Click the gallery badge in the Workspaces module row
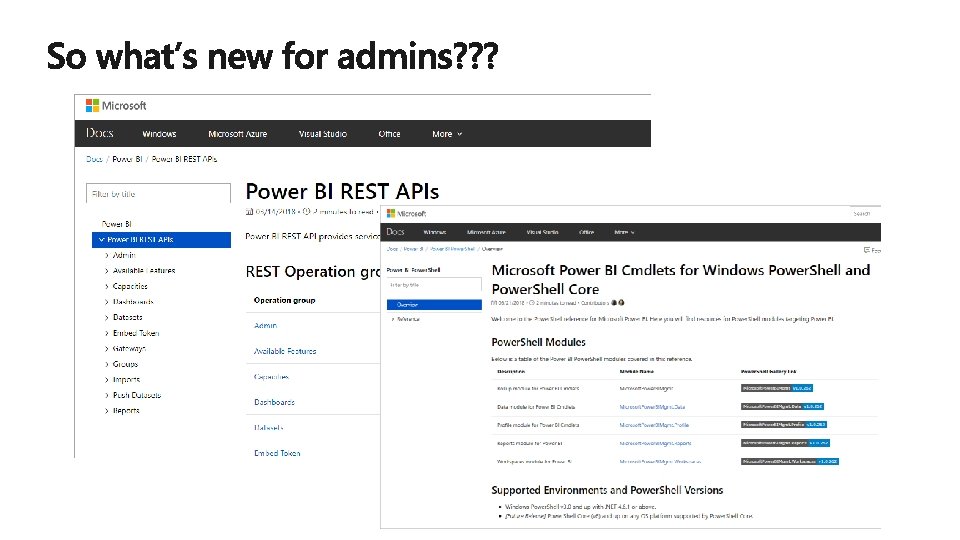960x540 pixels. pyautogui.click(x=790, y=461)
